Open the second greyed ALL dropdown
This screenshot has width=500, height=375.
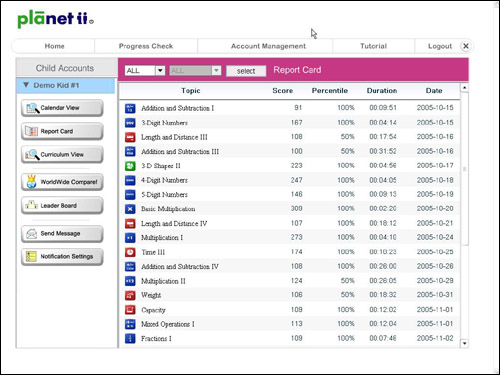coord(195,71)
